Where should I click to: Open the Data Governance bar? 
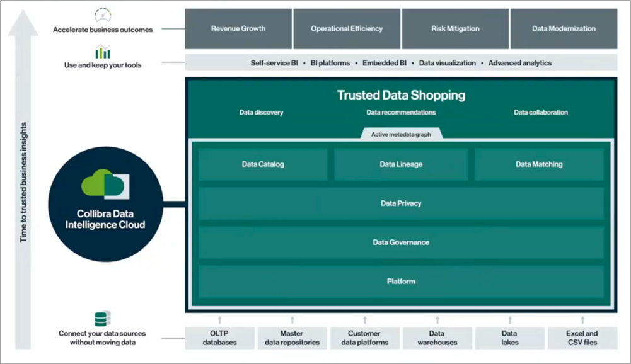pyautogui.click(x=401, y=242)
